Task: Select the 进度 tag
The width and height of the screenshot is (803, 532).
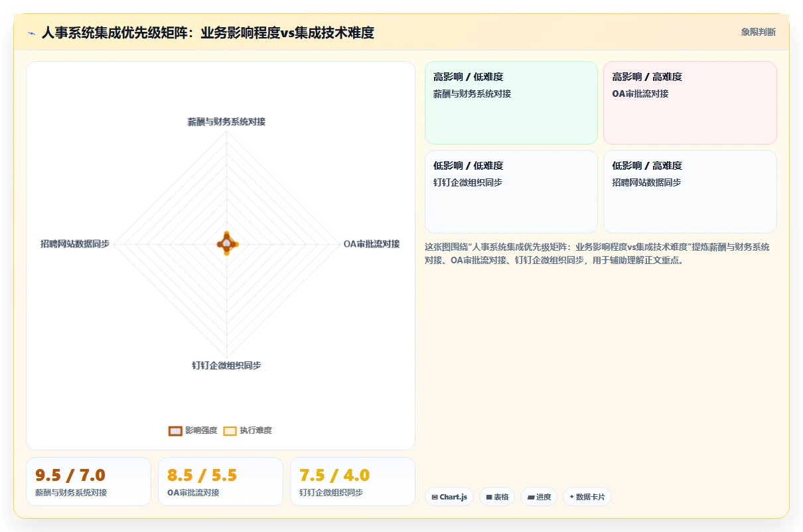Action: pos(539,497)
